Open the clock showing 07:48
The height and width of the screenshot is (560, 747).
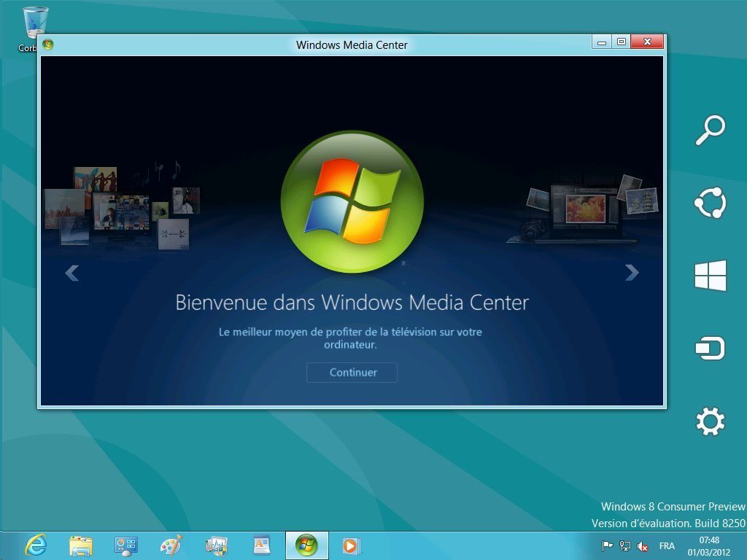click(709, 546)
